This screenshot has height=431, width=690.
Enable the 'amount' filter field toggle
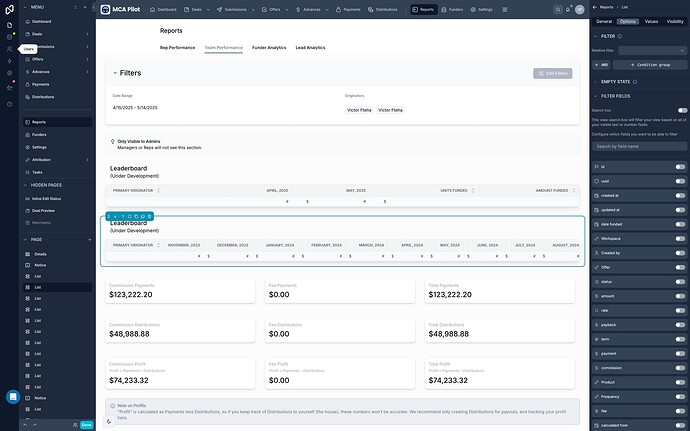(x=680, y=296)
